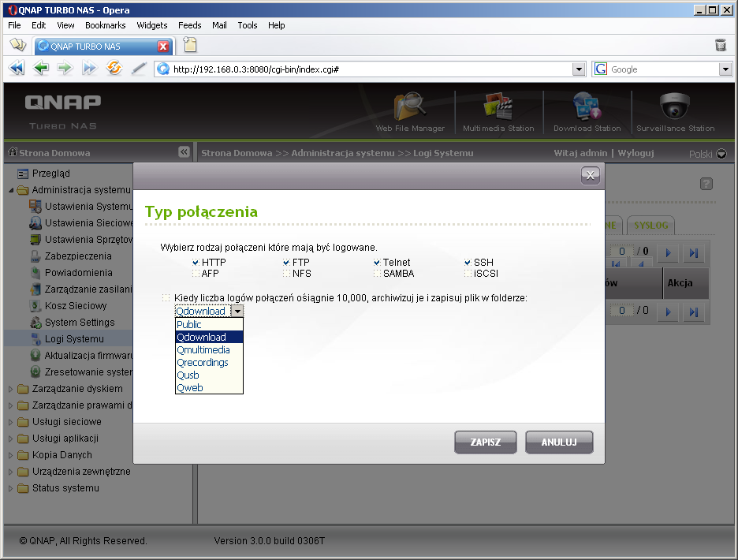Open the Widgets menu
738x560 pixels.
tap(151, 25)
